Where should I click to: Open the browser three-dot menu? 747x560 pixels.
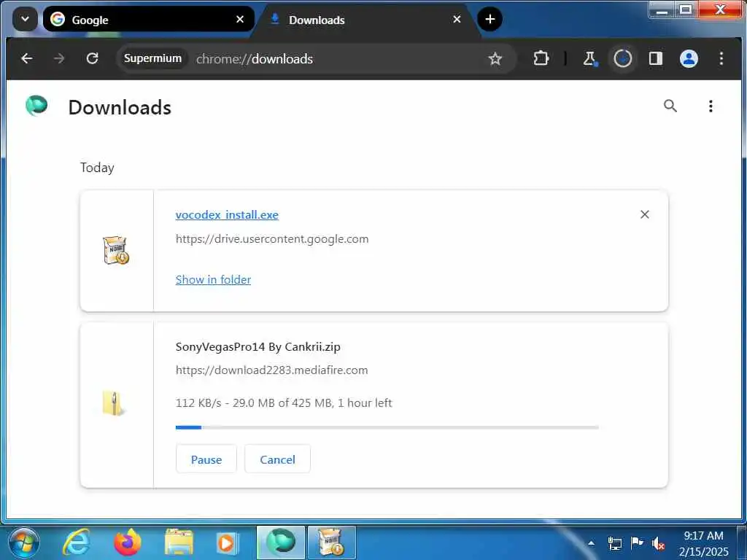721,58
